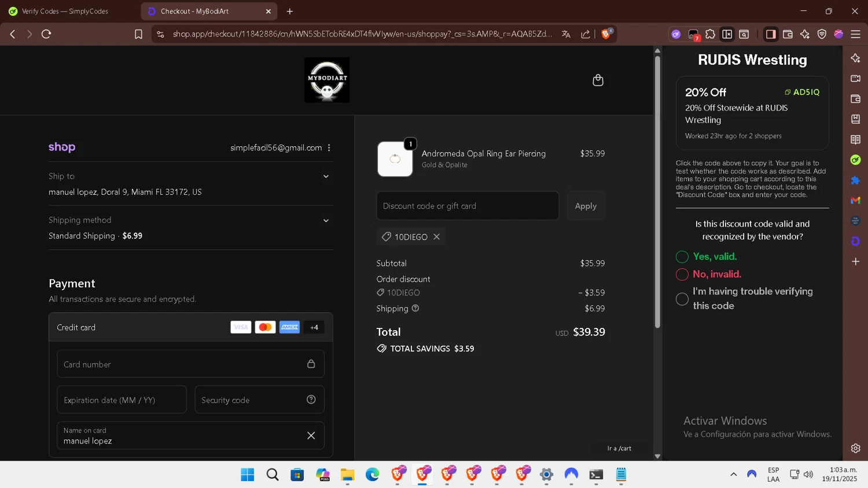
Task: Select 'I'm having trouble verifying this code'
Action: click(x=682, y=299)
